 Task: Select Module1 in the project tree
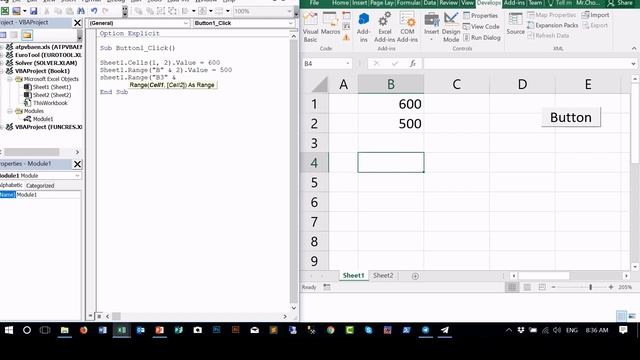39,119
